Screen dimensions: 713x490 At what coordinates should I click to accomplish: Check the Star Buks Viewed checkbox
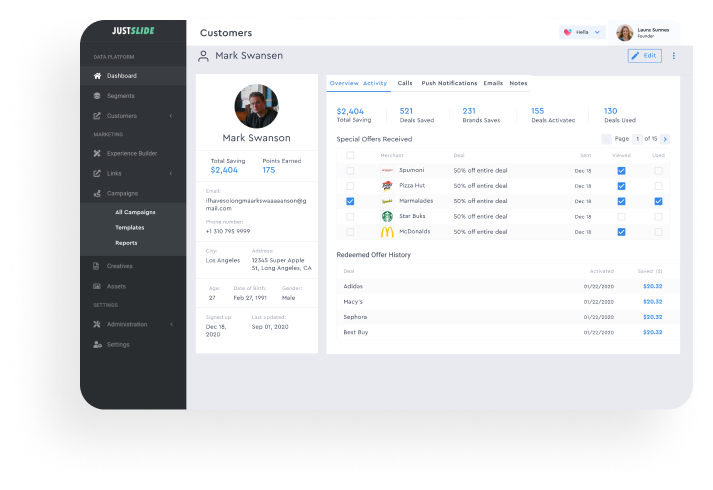(x=621, y=216)
